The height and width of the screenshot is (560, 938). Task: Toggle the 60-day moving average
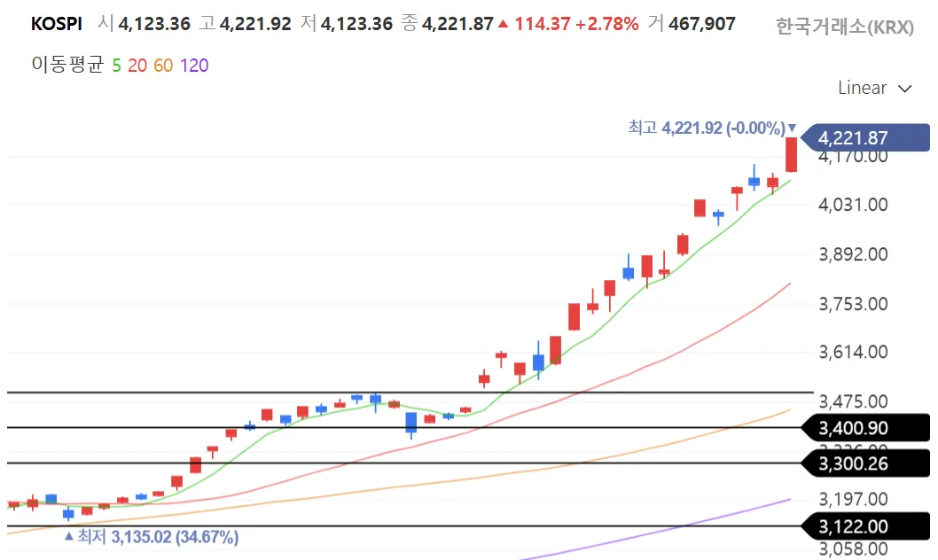point(162,65)
